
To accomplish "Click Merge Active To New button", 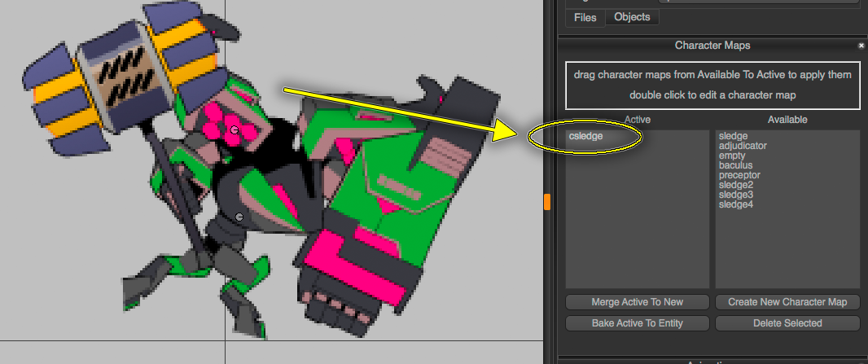I will 638,302.
